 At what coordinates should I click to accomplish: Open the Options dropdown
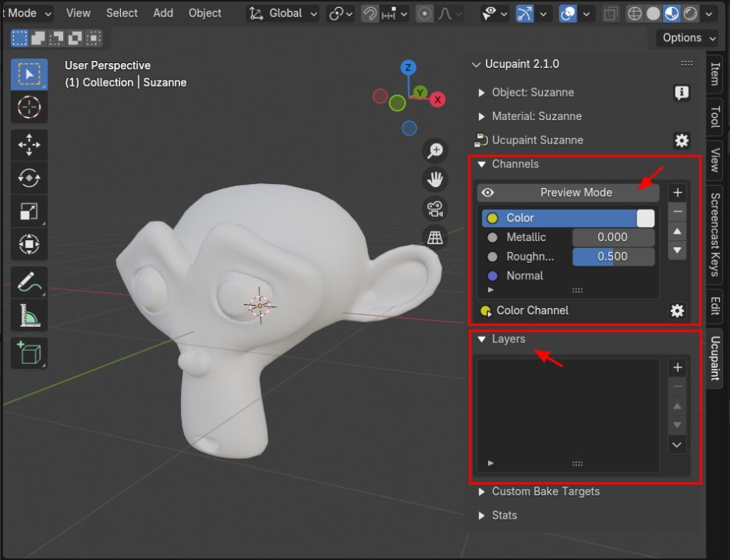point(686,37)
